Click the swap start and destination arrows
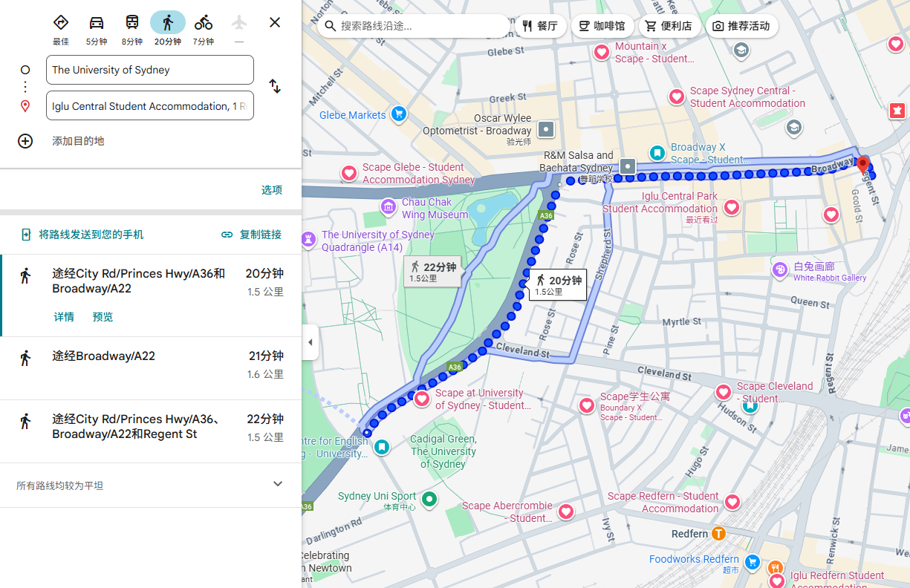Image resolution: width=910 pixels, height=588 pixels. pos(275,86)
